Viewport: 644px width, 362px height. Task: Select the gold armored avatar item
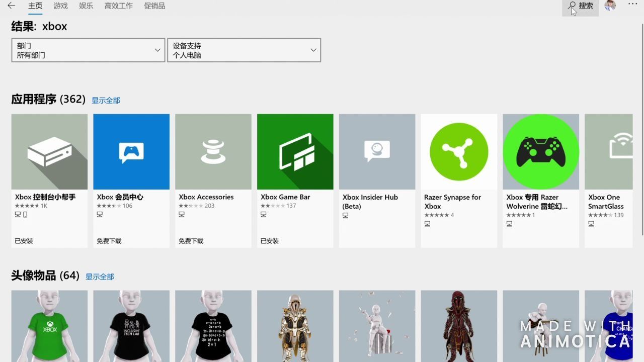[x=295, y=326]
